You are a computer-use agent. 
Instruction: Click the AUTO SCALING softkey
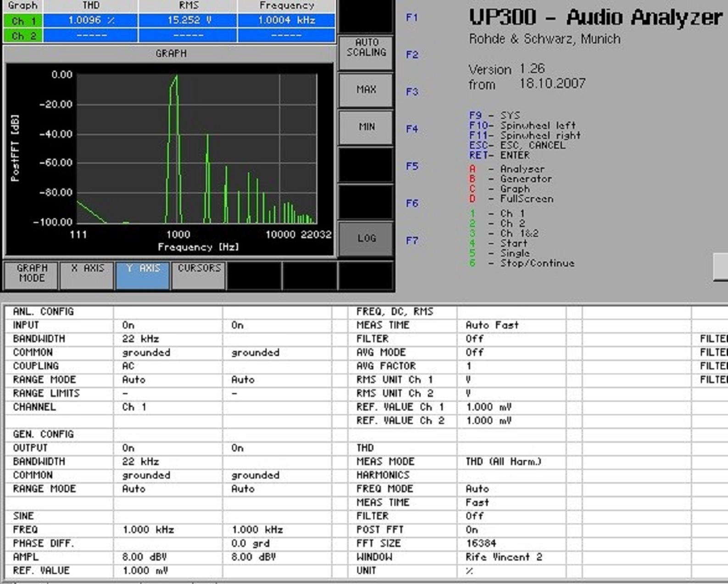366,53
